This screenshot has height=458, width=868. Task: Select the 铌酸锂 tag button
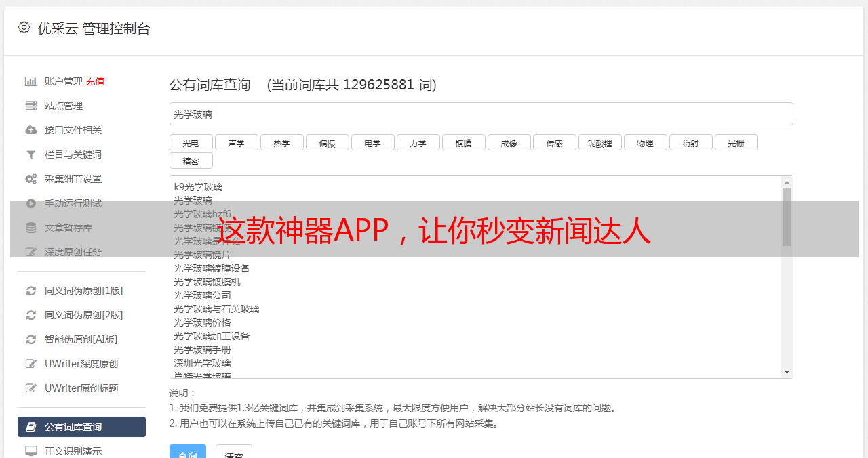click(x=600, y=142)
